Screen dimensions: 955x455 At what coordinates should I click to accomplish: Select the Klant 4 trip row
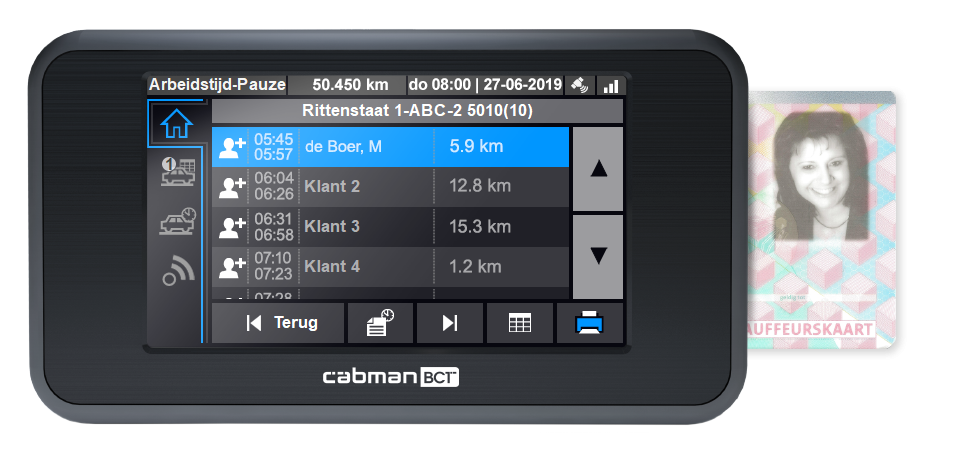390,267
